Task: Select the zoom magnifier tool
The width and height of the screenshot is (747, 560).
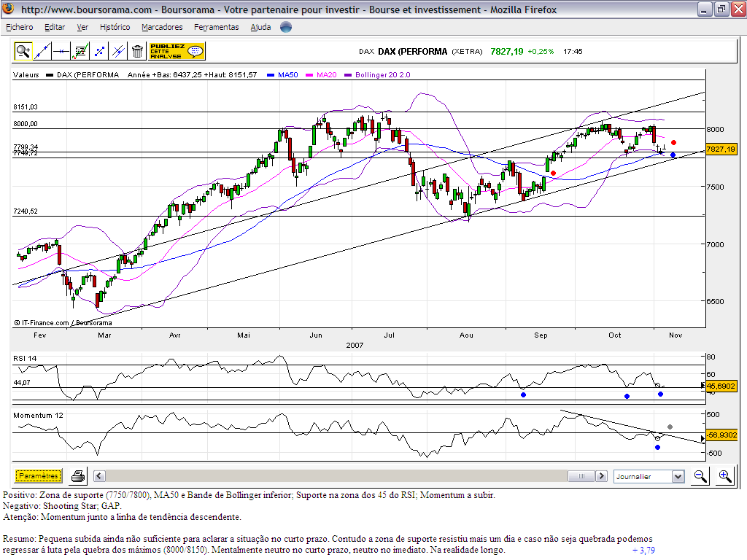Action: (23, 51)
